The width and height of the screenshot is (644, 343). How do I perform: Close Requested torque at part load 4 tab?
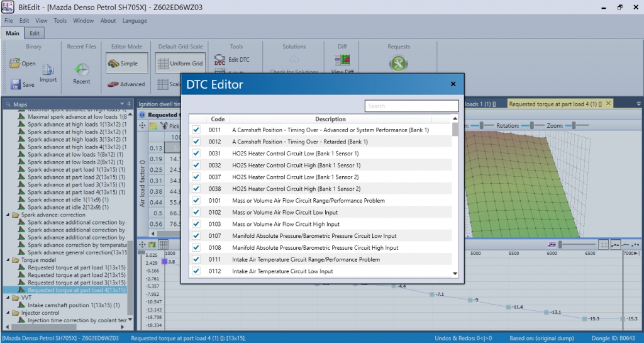(x=609, y=103)
